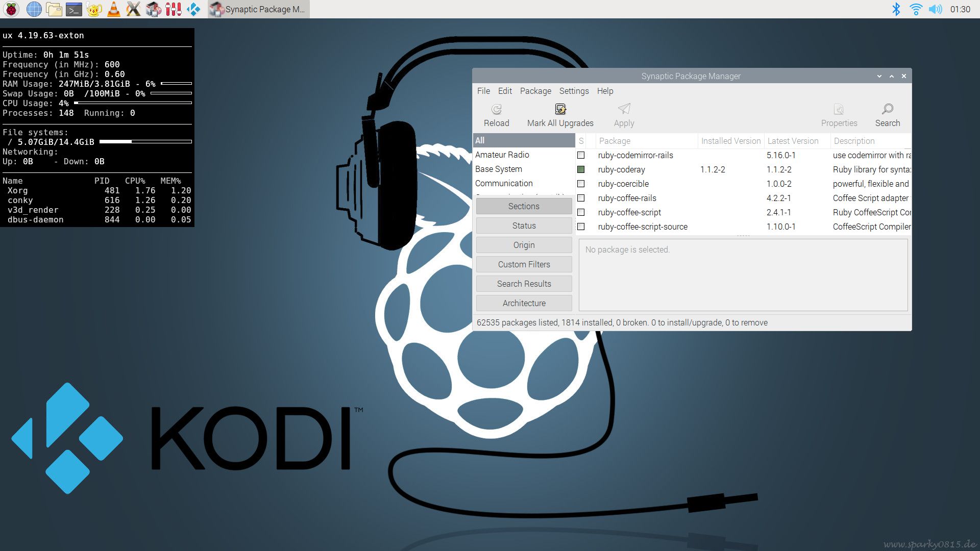Open Kodi from the taskbar
Screen dimensions: 980x551
tap(194, 9)
